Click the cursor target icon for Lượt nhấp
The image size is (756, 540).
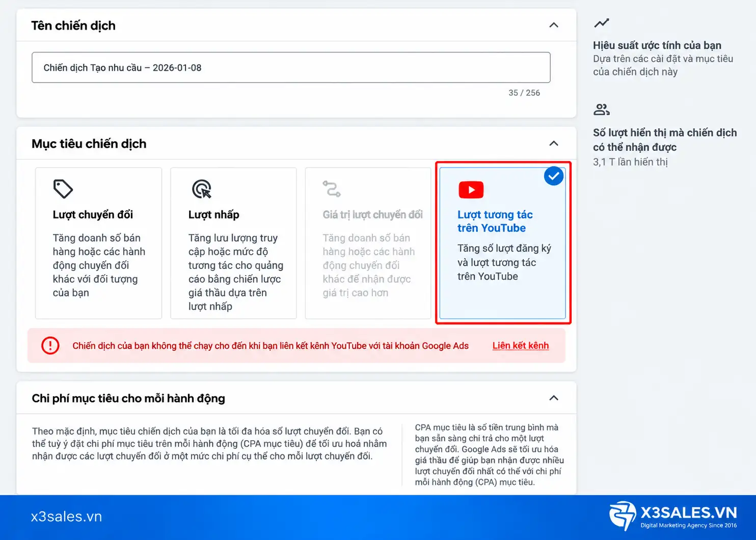(x=202, y=189)
